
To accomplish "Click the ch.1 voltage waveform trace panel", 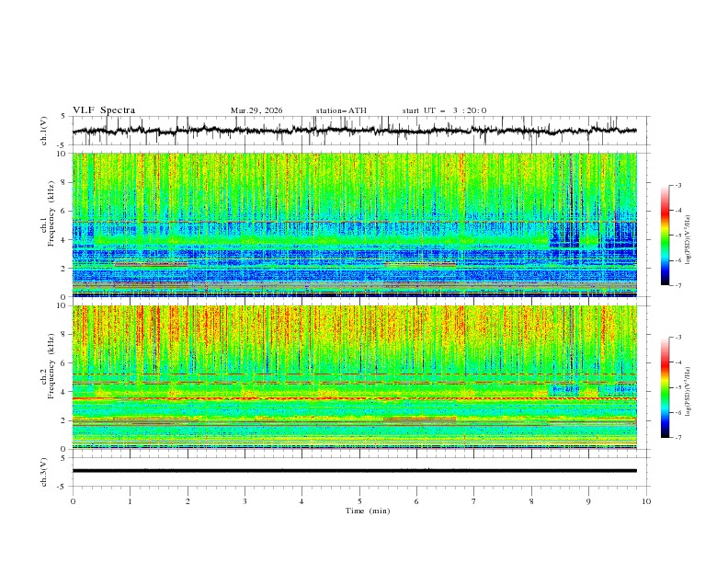I will click(361, 131).
